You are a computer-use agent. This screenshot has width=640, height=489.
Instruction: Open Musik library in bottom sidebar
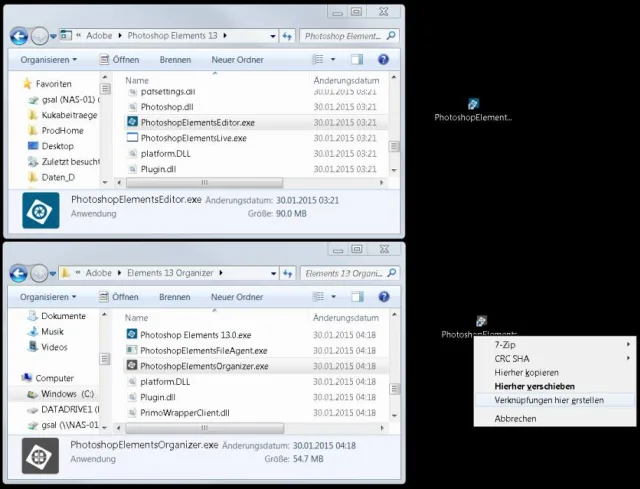point(45,331)
